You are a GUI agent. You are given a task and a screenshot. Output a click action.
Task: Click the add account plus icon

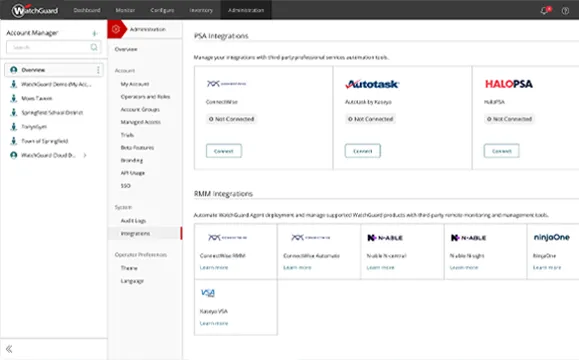95,33
